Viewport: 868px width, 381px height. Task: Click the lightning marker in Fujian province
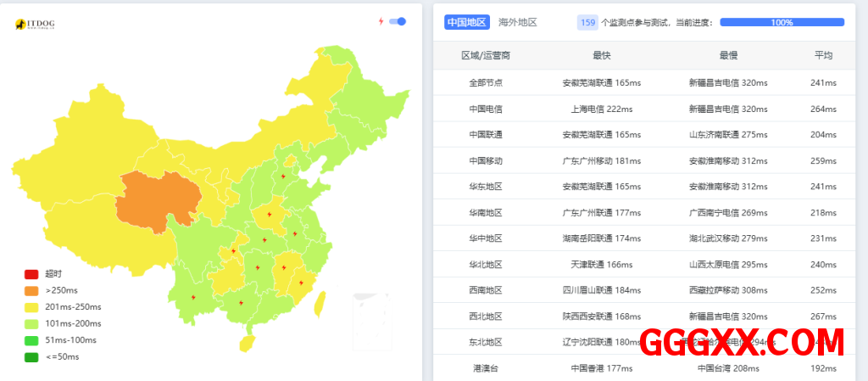click(x=302, y=283)
